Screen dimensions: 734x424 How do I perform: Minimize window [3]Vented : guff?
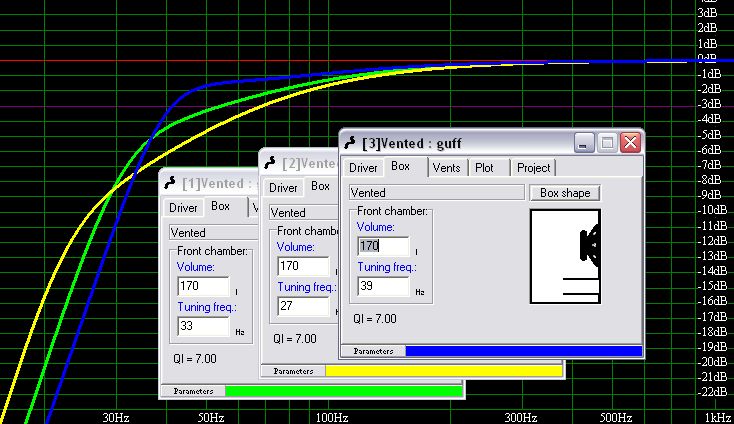click(584, 142)
